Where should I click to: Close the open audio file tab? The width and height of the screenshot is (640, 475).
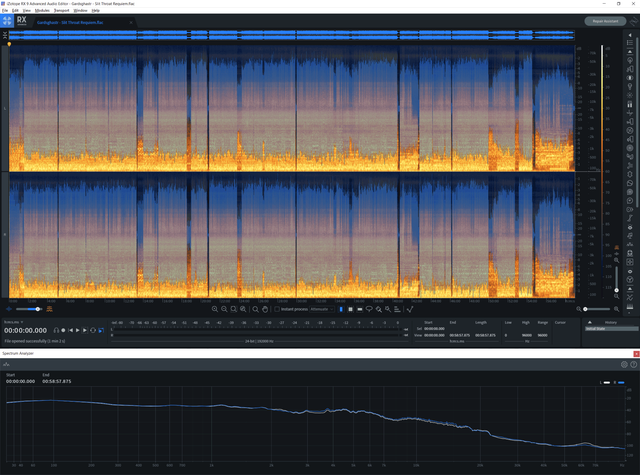pyautogui.click(x=131, y=22)
